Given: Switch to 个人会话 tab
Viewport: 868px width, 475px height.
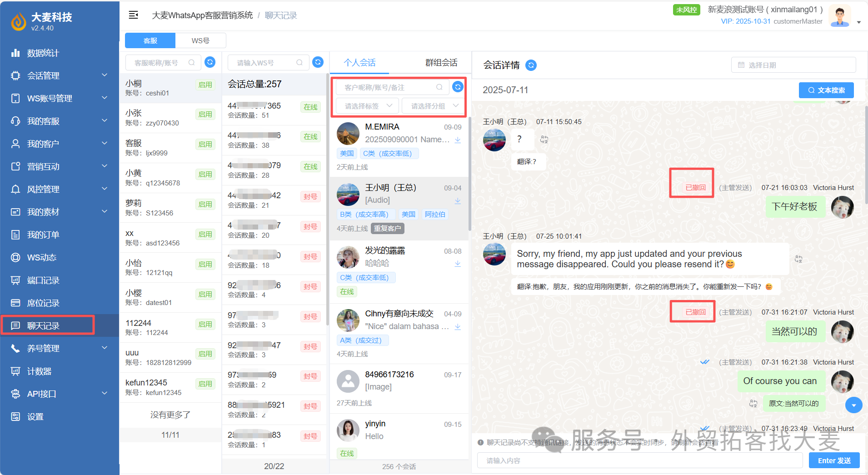Looking at the screenshot, I should tap(359, 63).
